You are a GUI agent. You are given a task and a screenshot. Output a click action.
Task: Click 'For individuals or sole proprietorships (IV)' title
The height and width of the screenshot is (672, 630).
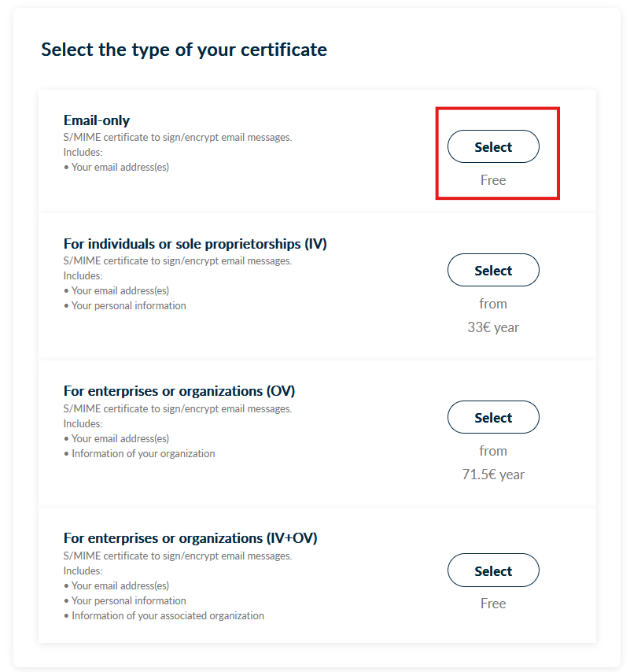pos(195,244)
